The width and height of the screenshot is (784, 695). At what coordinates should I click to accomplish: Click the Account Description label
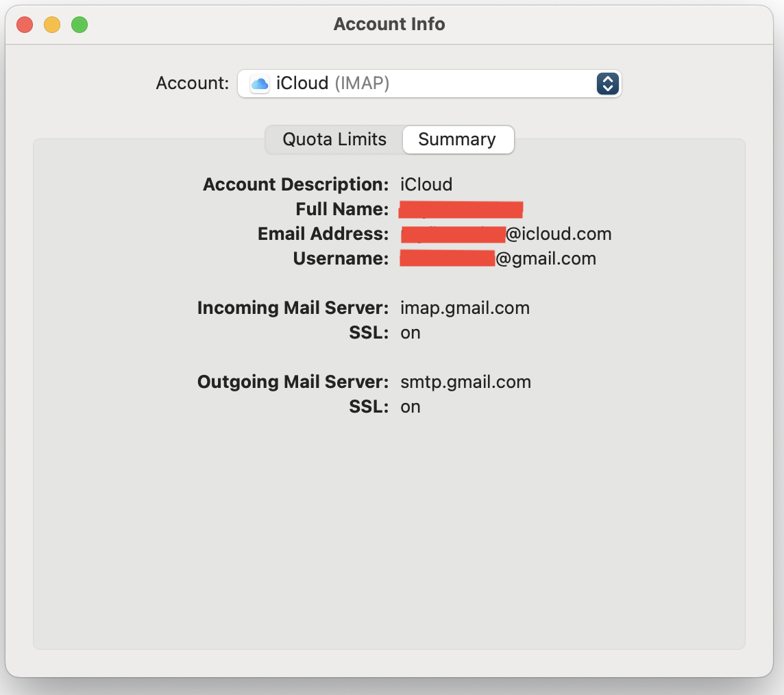pyautogui.click(x=295, y=184)
